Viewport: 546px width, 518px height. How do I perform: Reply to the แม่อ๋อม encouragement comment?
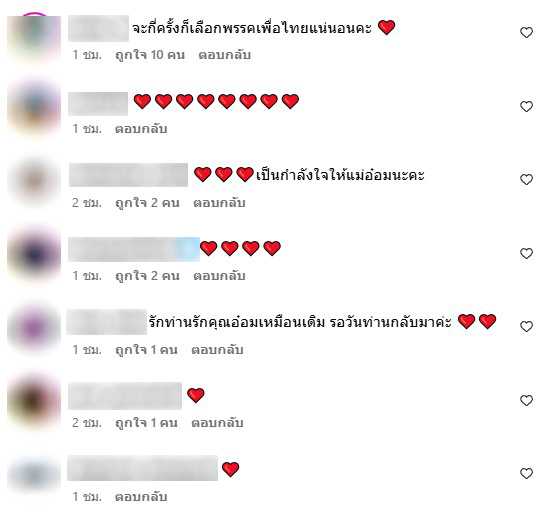219,203
